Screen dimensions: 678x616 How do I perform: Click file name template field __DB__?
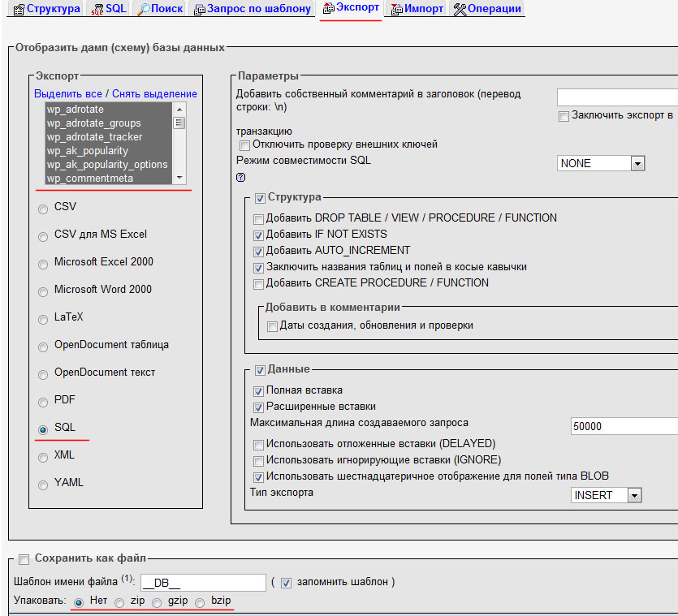[203, 583]
